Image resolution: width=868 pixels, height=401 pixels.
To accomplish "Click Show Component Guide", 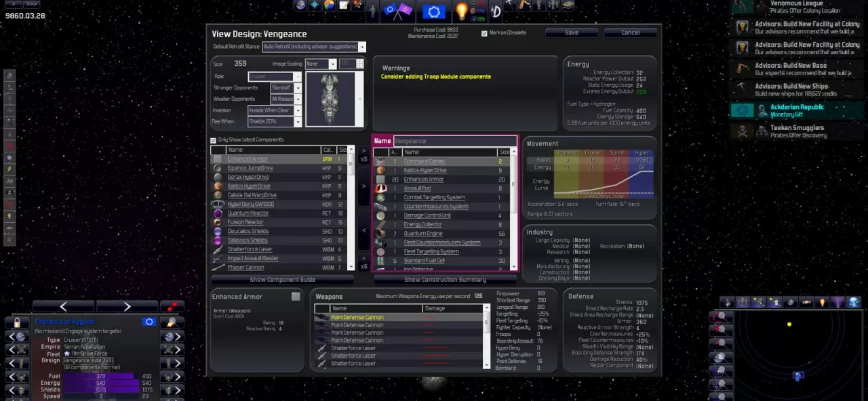I will (282, 280).
